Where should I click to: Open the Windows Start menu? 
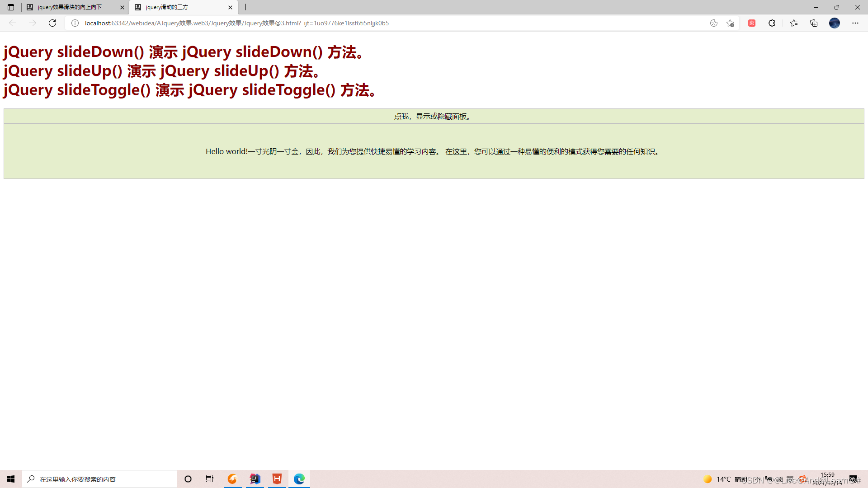11,479
